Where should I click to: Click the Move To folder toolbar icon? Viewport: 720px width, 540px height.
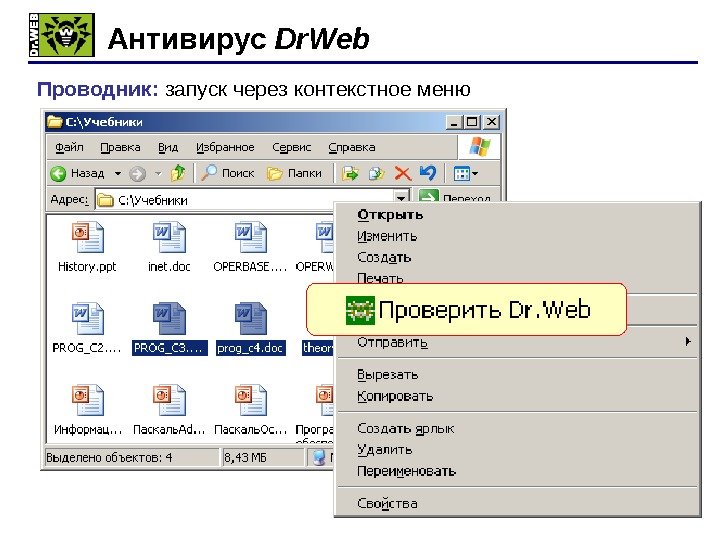coord(350,173)
